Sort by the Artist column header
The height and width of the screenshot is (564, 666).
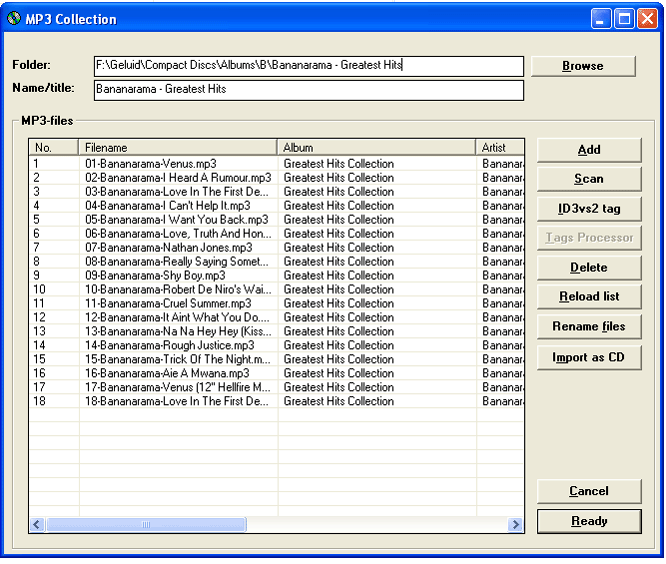500,147
